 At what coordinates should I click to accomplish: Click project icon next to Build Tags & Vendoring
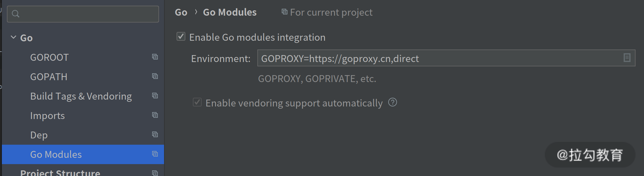coord(155,96)
